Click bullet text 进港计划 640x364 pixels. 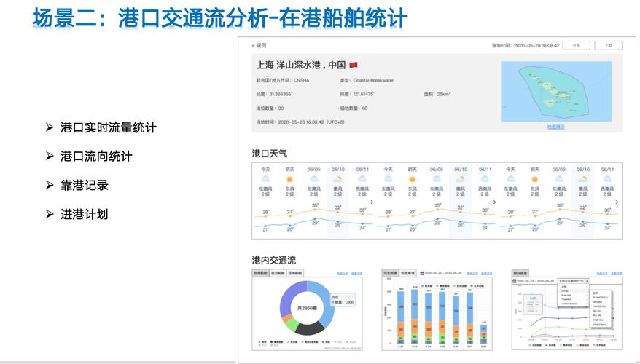(85, 214)
